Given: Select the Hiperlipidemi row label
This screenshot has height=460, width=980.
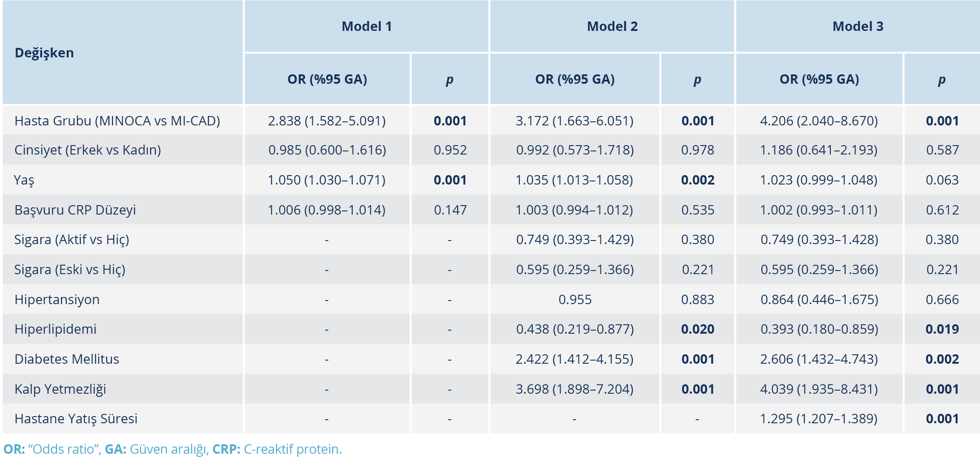Looking at the screenshot, I should (55, 329).
